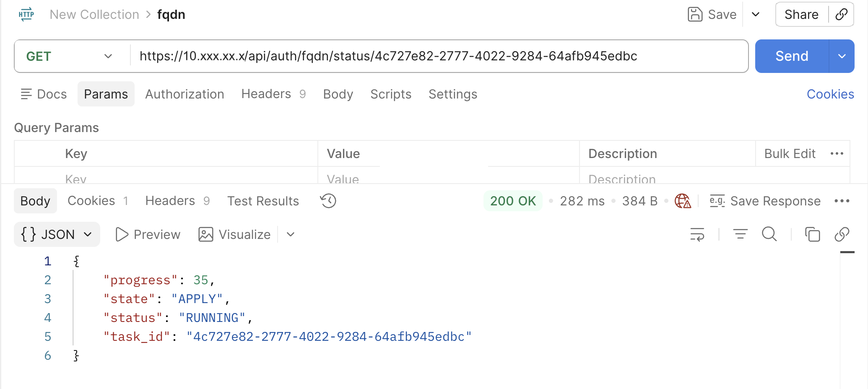Screen dimensions: 868x389
Task: Click the Visualize image icon
Action: (x=205, y=234)
